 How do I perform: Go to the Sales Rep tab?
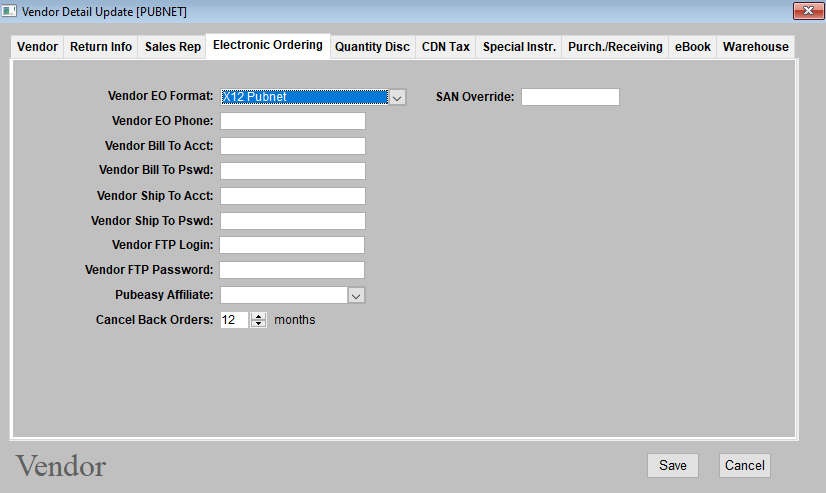[172, 47]
